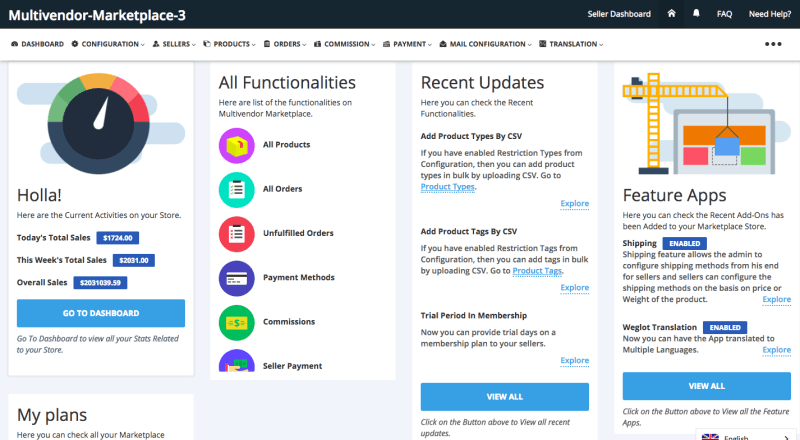Click the home icon in the header
Image resolution: width=800 pixels, height=440 pixels.
pyautogui.click(x=669, y=14)
